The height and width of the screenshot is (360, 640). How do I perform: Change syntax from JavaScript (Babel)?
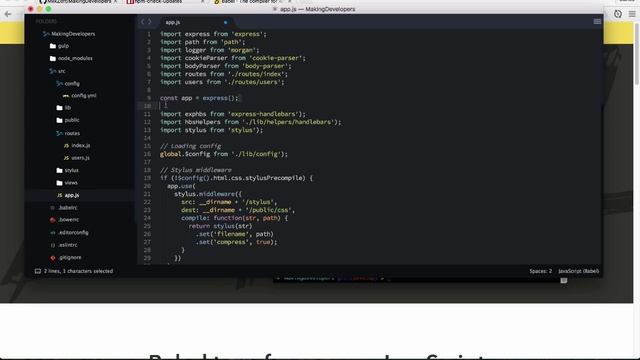pyautogui.click(x=578, y=271)
